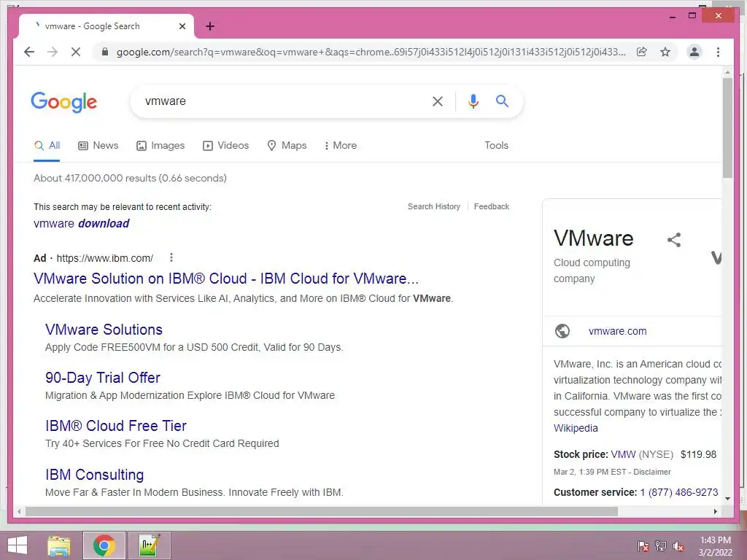Visit vmware.com from knowledge panel
747x560 pixels.
coord(617,331)
